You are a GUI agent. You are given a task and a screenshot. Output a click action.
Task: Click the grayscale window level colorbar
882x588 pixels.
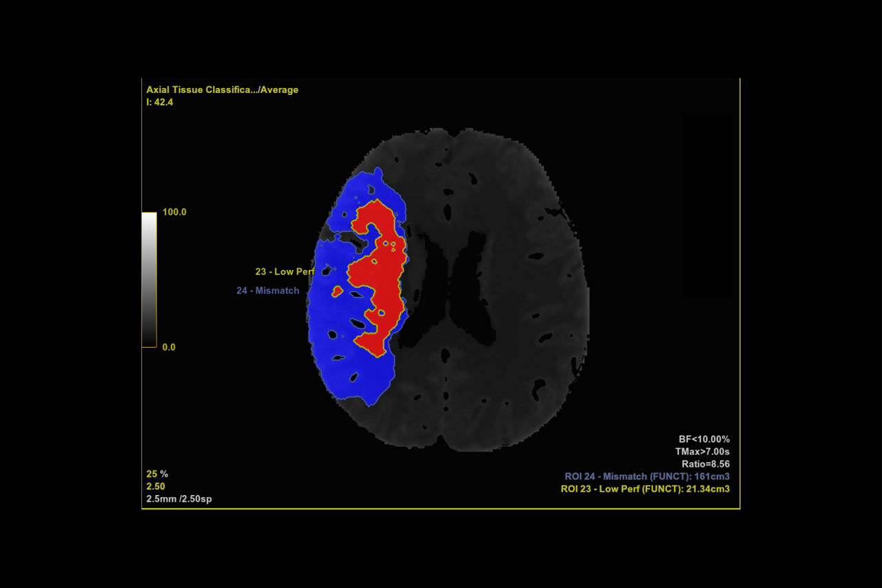coord(149,279)
